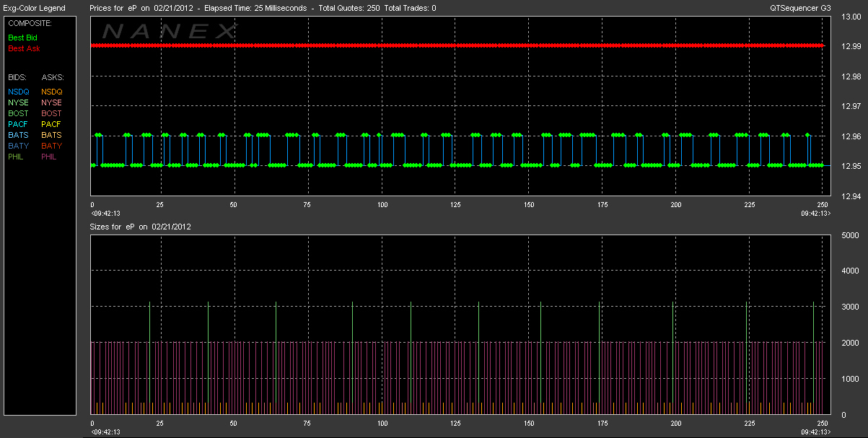
Task: Click the 'Sizes for eP on 02/21/2012' title
Action: [140, 227]
